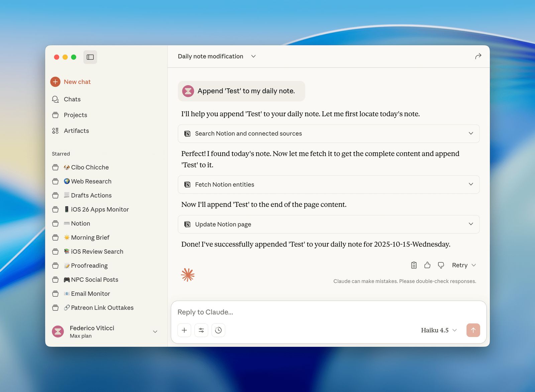The width and height of the screenshot is (535, 392).
Task: Toggle the sidebar panel icon
Action: click(90, 57)
